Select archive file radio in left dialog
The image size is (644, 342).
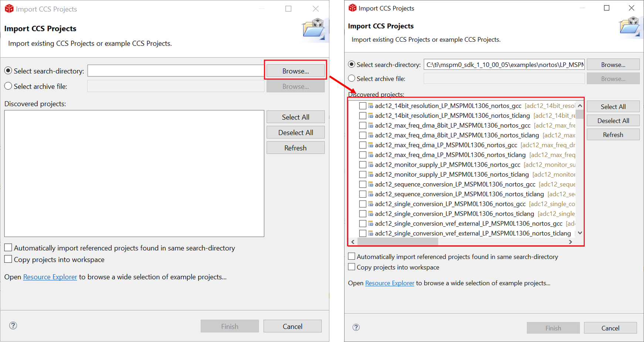pyautogui.click(x=8, y=86)
